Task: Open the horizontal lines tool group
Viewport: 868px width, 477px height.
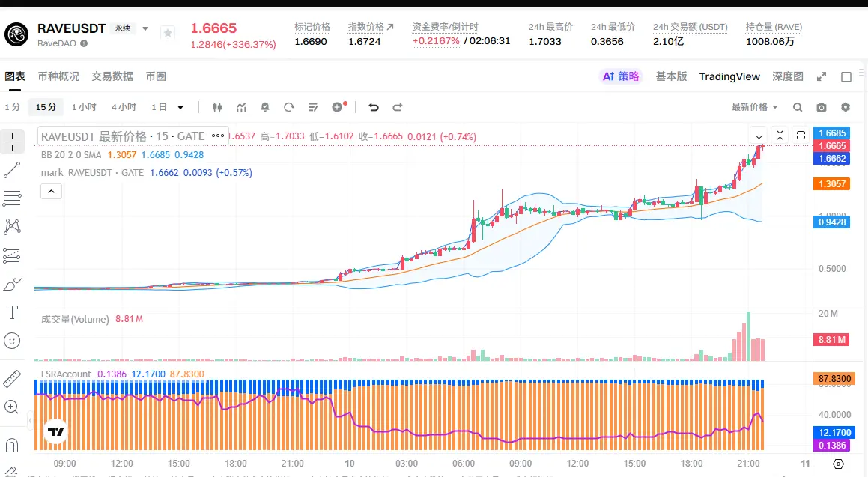Action: tap(12, 198)
